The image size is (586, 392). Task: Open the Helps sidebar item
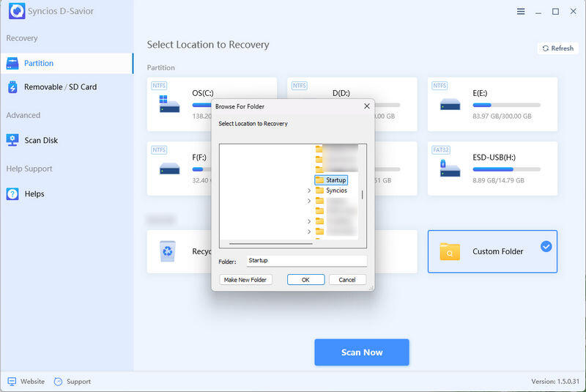pyautogui.click(x=34, y=194)
